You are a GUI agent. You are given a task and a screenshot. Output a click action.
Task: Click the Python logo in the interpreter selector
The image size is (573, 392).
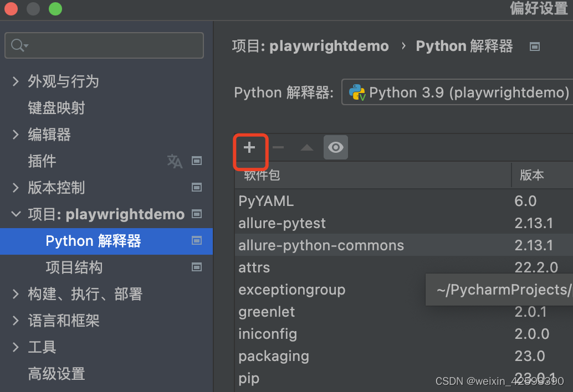pos(357,92)
